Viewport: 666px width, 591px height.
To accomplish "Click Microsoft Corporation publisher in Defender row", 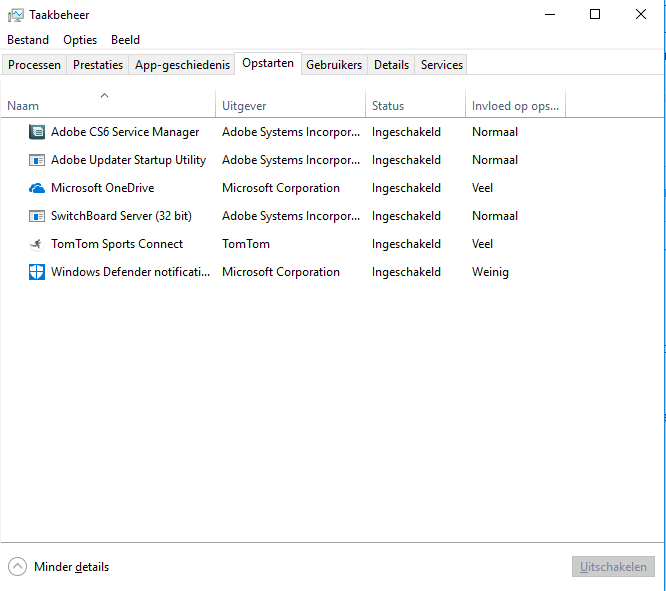I will click(281, 272).
